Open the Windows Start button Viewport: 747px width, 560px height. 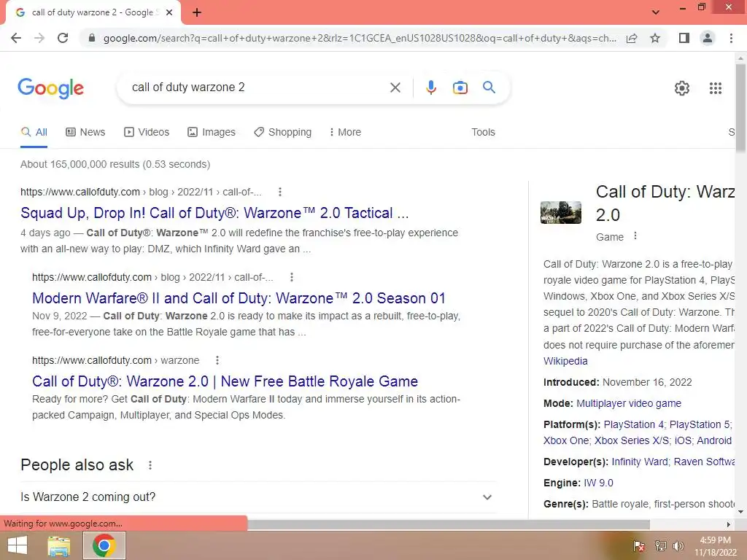click(x=18, y=545)
